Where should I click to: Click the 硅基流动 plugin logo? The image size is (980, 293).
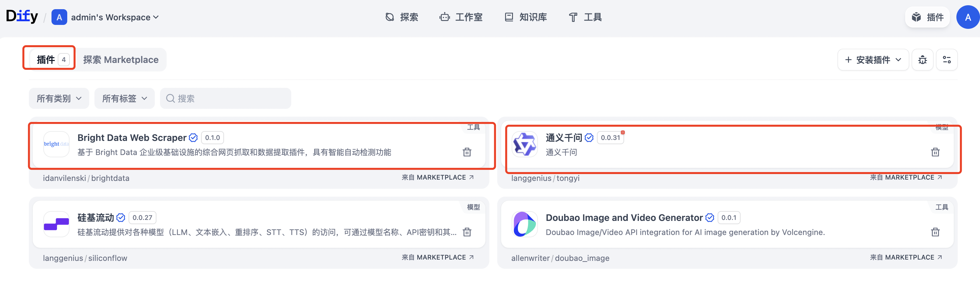click(56, 224)
